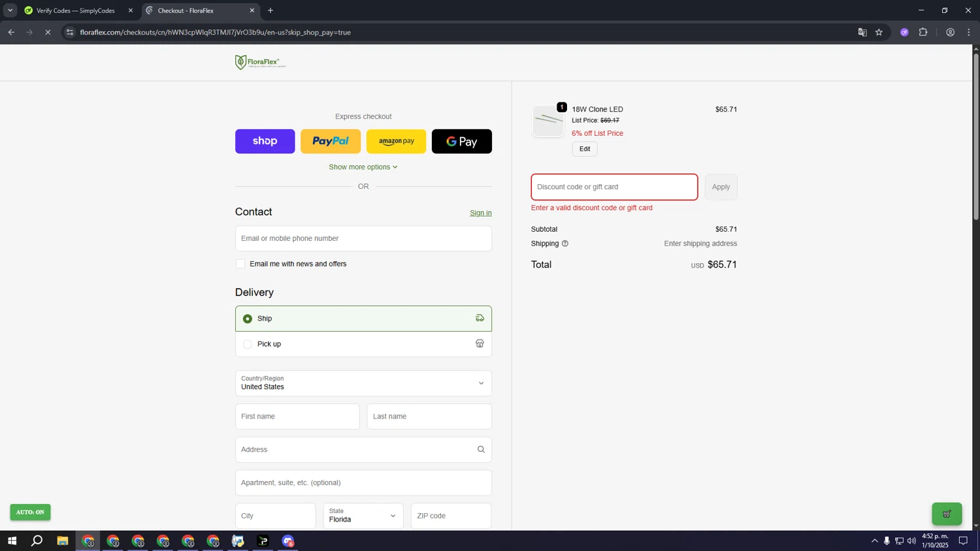Click the Shipping help question icon
980x551 pixels.
(x=565, y=244)
